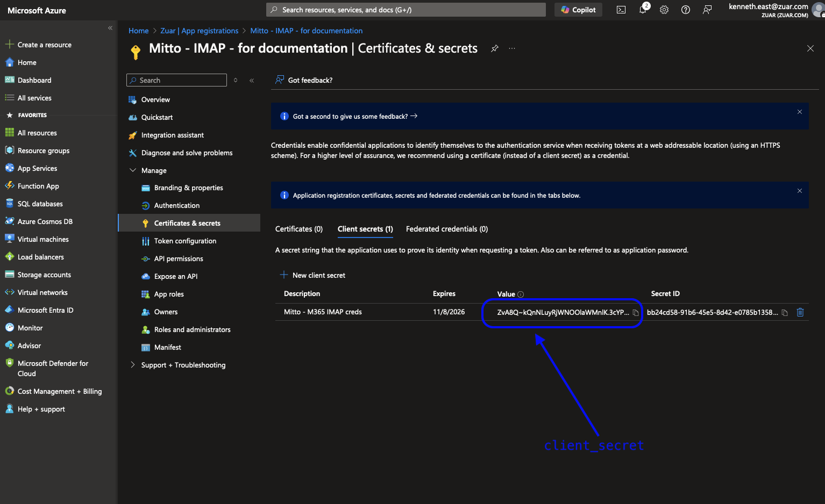The height and width of the screenshot is (504, 825).
Task: Open Quickstart page
Action: [157, 117]
